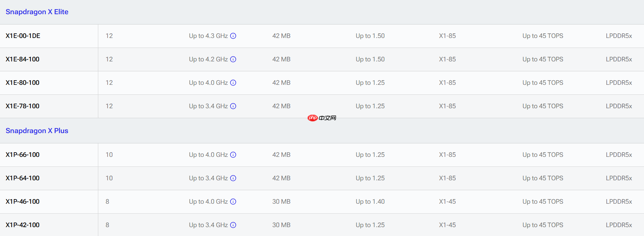Click info icon in X1E-78-100 row

233,106
